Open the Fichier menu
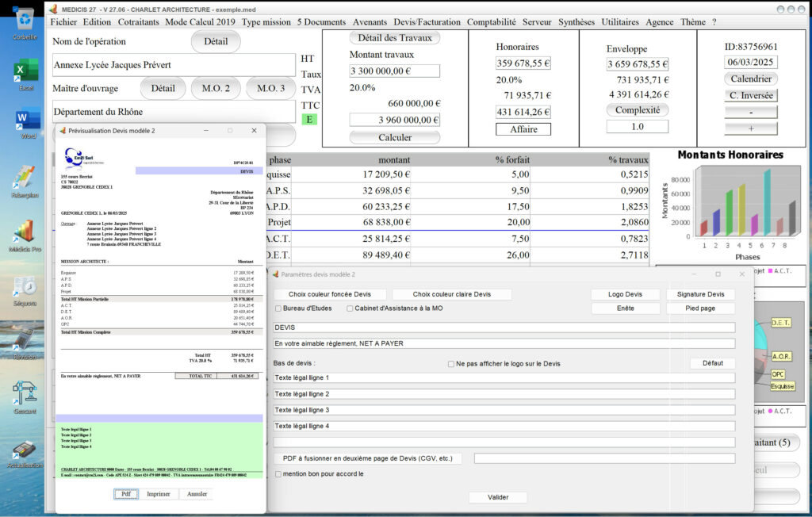 point(63,22)
